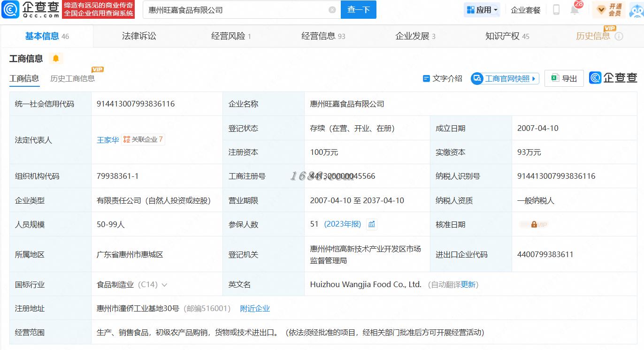Image resolution: width=644 pixels, height=350 pixels.
Task: Click the 导出 export button
Action: pyautogui.click(x=564, y=78)
